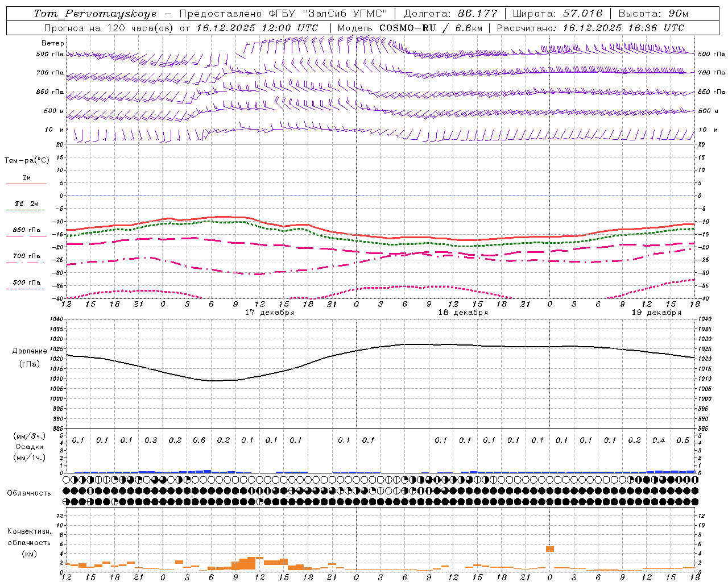Click the 19 декабря date label
The width and height of the screenshot is (728, 582).
[656, 313]
